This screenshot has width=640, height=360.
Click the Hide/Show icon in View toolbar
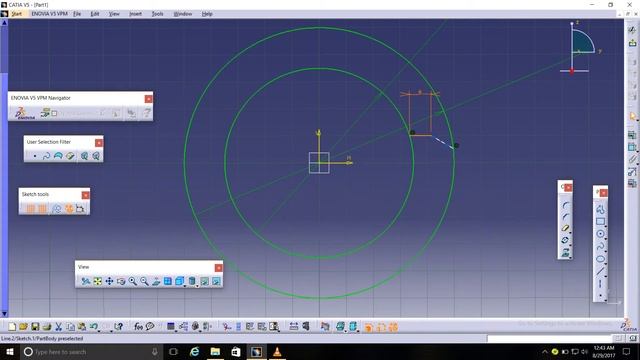click(204, 281)
